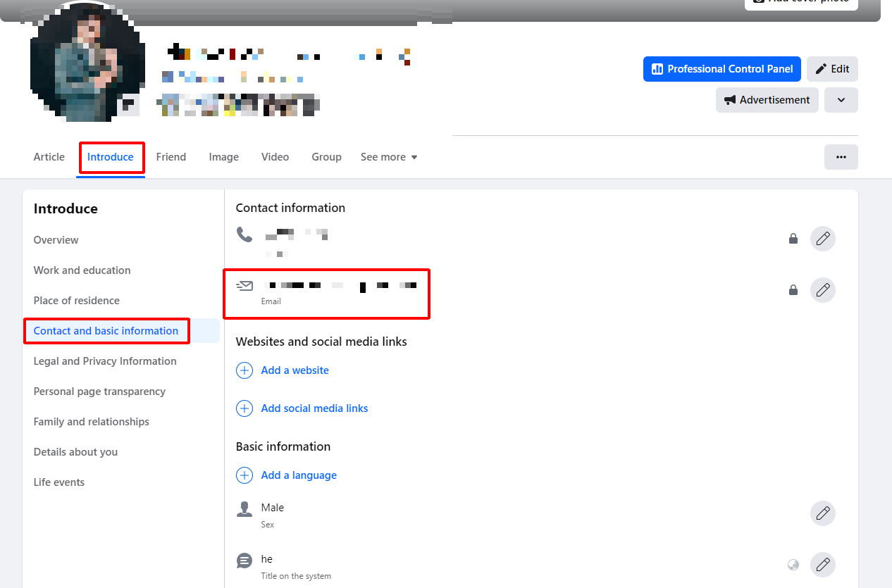Expand the chevron dropdown beside Advertisement
892x588 pixels.
tap(841, 100)
